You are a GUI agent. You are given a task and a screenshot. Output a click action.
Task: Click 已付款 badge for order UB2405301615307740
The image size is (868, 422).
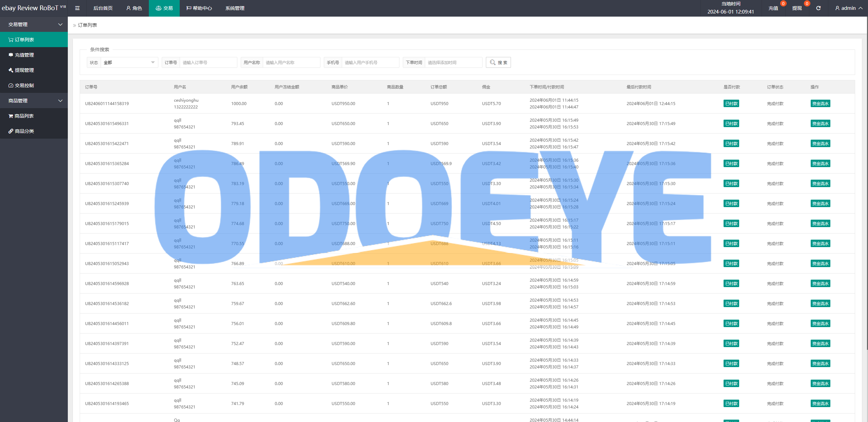coord(731,183)
